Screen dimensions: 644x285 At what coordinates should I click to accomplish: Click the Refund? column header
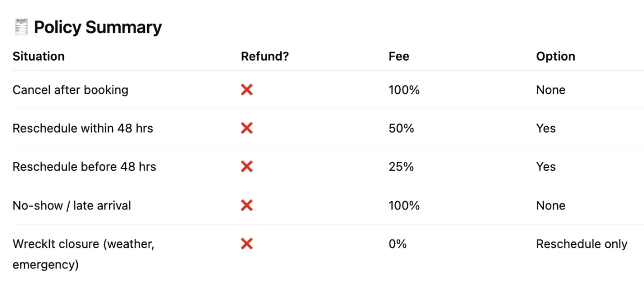point(265,56)
